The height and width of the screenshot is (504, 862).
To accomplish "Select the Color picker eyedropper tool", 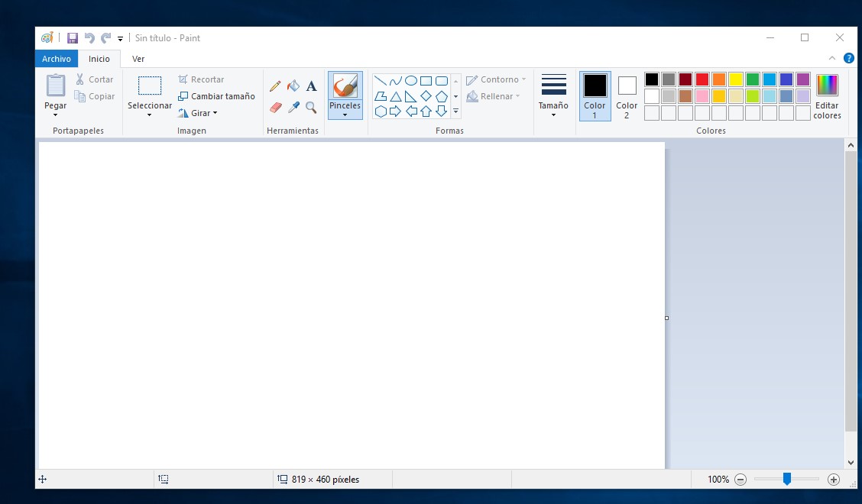I will pos(293,107).
